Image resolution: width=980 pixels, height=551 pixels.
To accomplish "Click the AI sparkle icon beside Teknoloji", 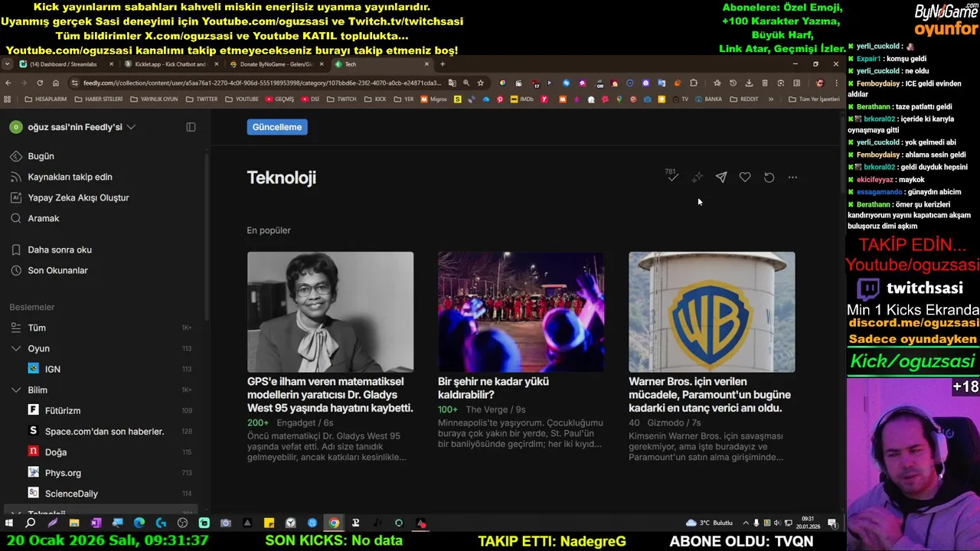I will pos(697,178).
